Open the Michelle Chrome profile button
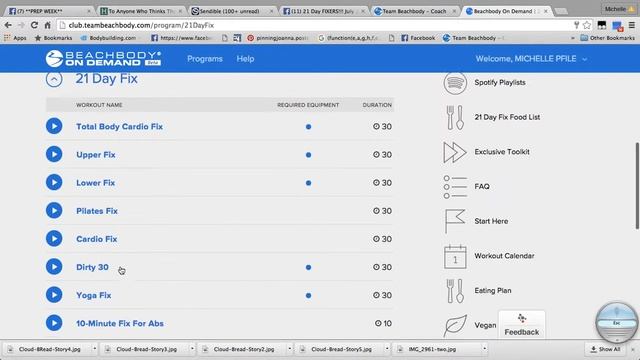The image size is (640, 360). point(619,9)
